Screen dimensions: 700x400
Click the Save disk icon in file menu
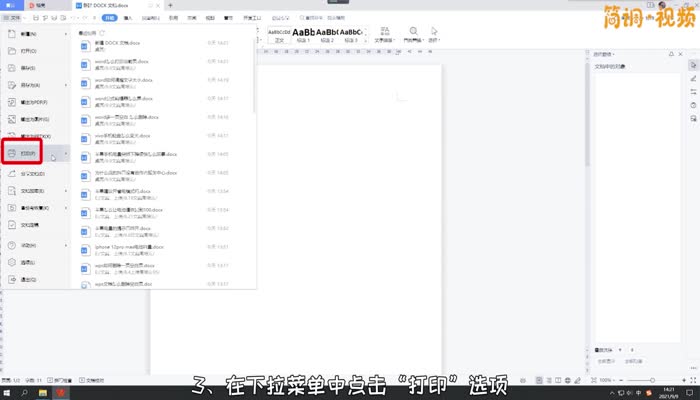[x=12, y=68]
